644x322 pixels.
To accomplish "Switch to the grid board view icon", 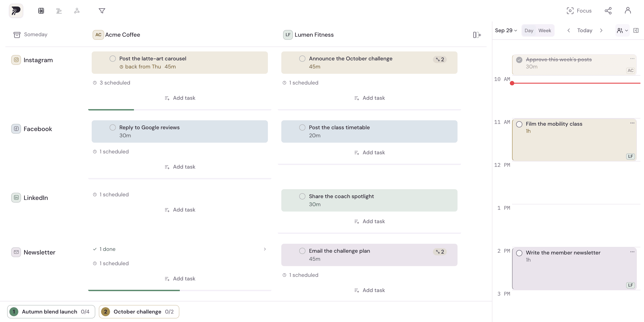I will [41, 11].
